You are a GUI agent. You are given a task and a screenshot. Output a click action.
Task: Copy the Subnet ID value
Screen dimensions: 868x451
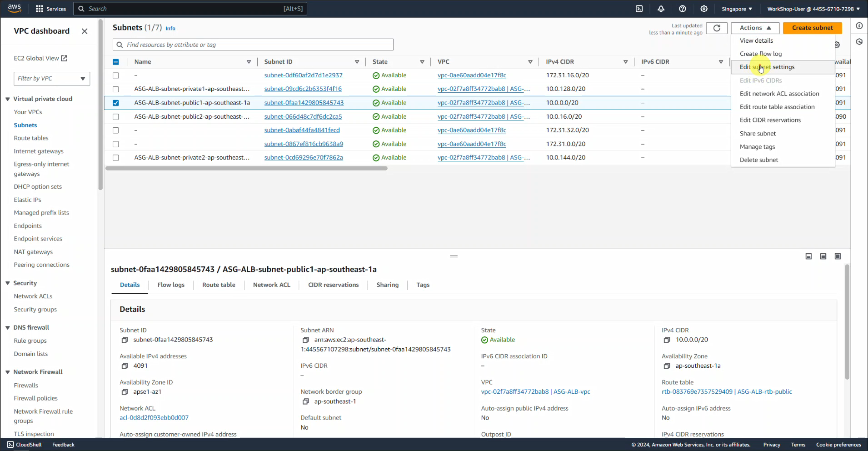[125, 340]
